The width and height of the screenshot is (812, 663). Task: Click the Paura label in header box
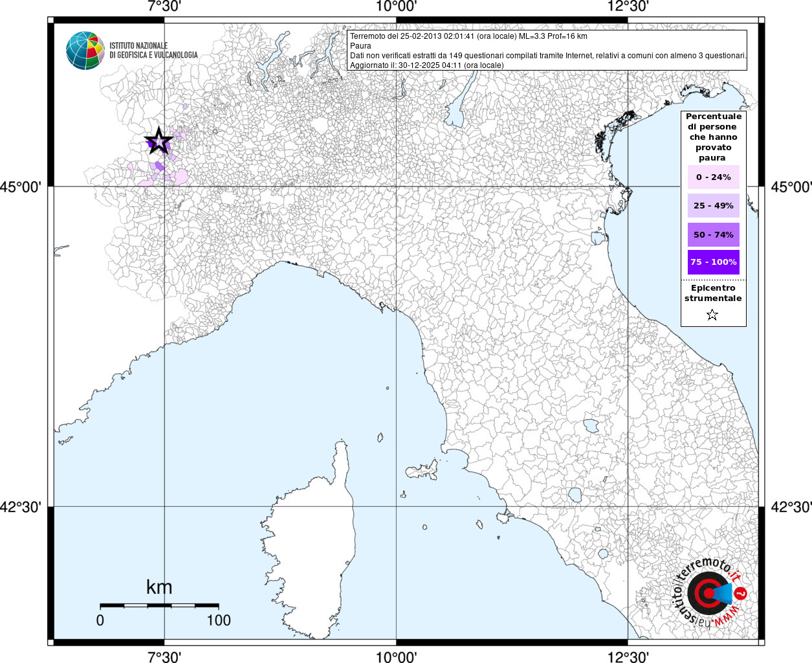(x=360, y=46)
